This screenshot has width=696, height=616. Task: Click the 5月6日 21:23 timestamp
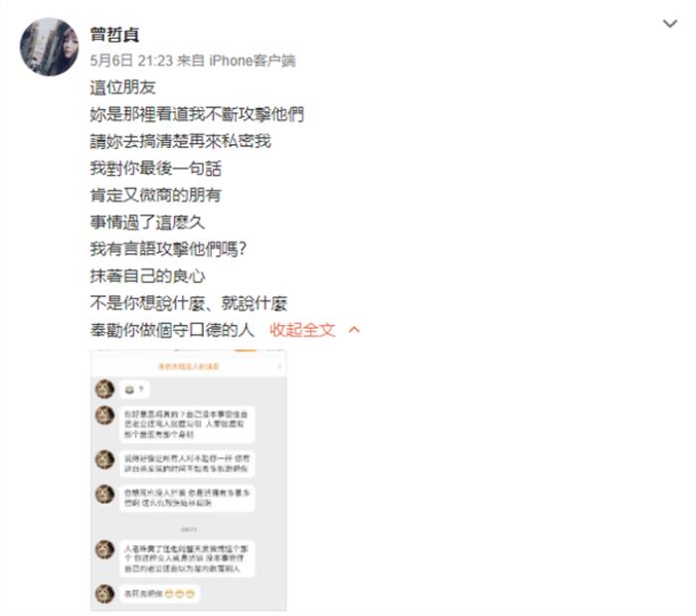(x=131, y=61)
